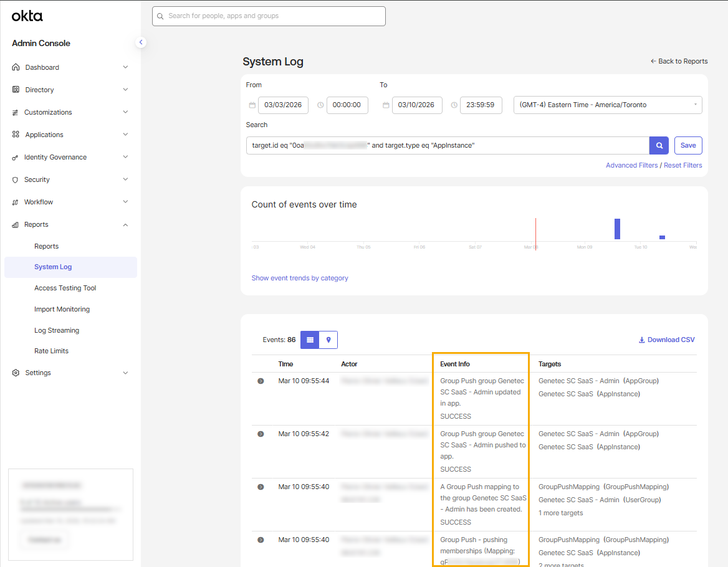This screenshot has width=728, height=567.
Task: Click the Identity Governance key icon
Action: [16, 157]
